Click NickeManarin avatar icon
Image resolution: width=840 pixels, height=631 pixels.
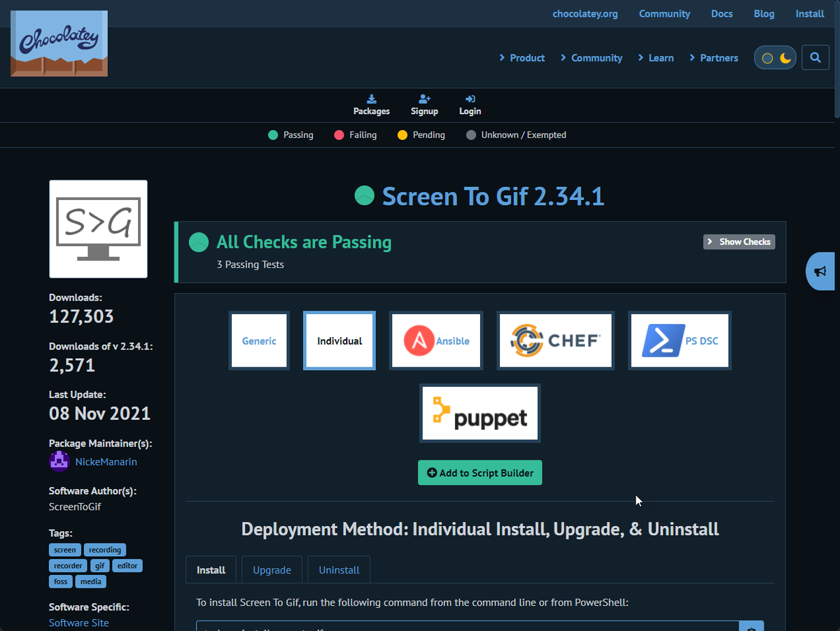point(59,462)
